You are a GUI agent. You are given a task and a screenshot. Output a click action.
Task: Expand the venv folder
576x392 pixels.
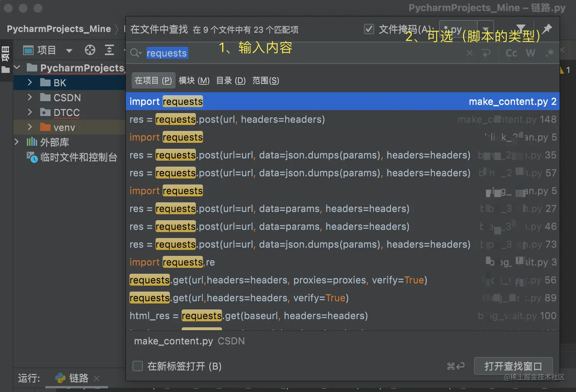point(30,127)
